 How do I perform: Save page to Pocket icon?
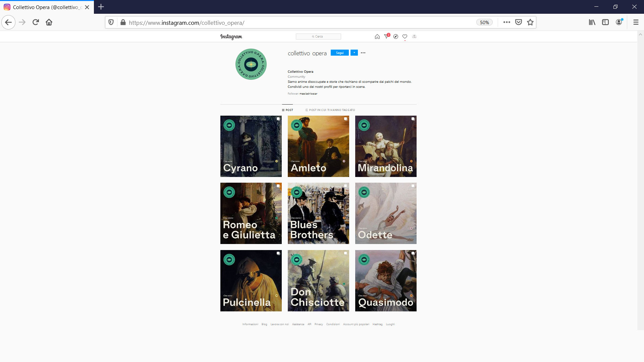[519, 22]
